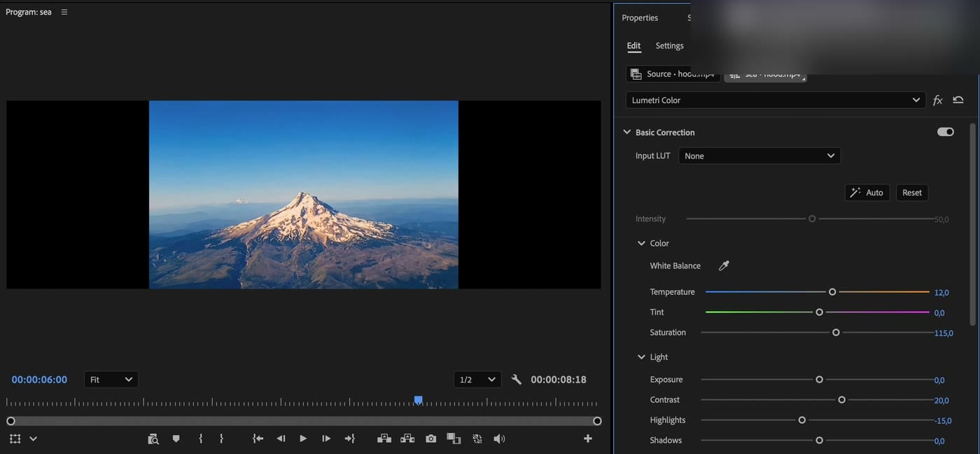
Task: Click the mountain video preview frame
Action: pos(304,195)
